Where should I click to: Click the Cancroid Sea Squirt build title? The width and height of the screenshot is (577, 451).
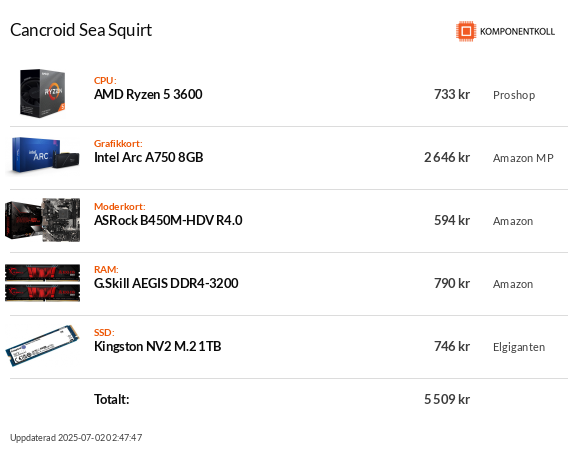click(x=81, y=30)
